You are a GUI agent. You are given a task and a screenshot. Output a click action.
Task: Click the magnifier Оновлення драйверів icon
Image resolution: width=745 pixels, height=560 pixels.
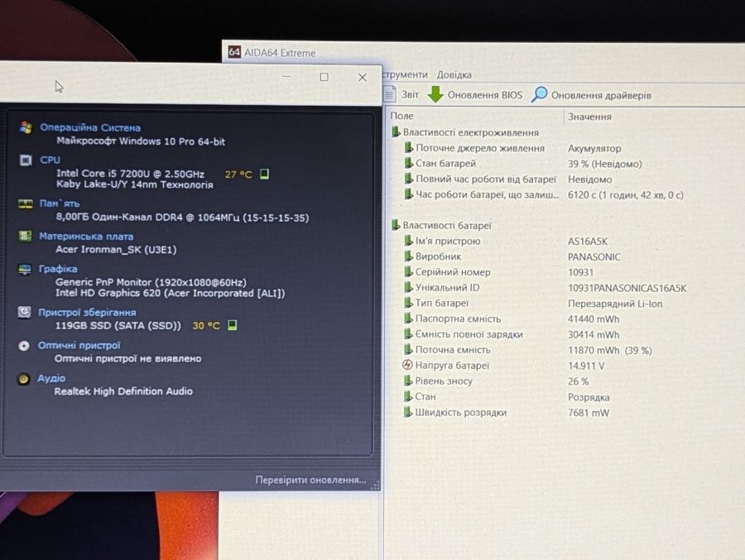(539, 94)
